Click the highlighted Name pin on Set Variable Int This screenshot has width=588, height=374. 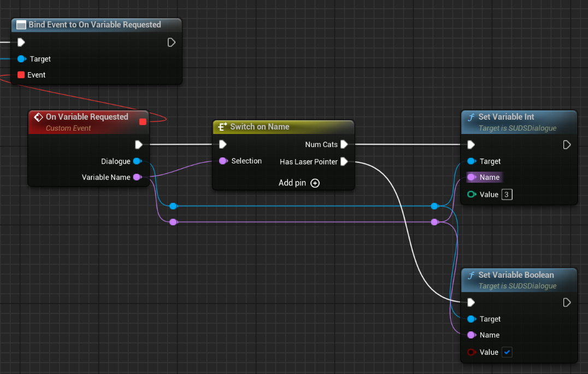click(x=471, y=177)
